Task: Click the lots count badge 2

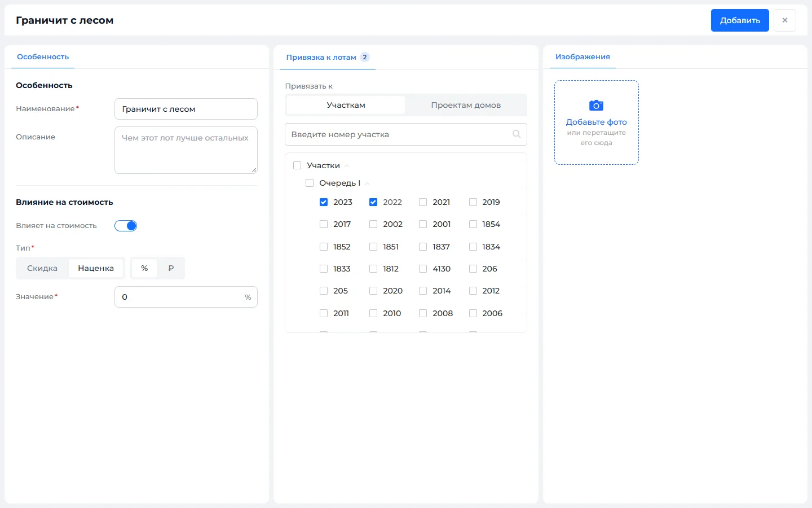Action: [365, 57]
